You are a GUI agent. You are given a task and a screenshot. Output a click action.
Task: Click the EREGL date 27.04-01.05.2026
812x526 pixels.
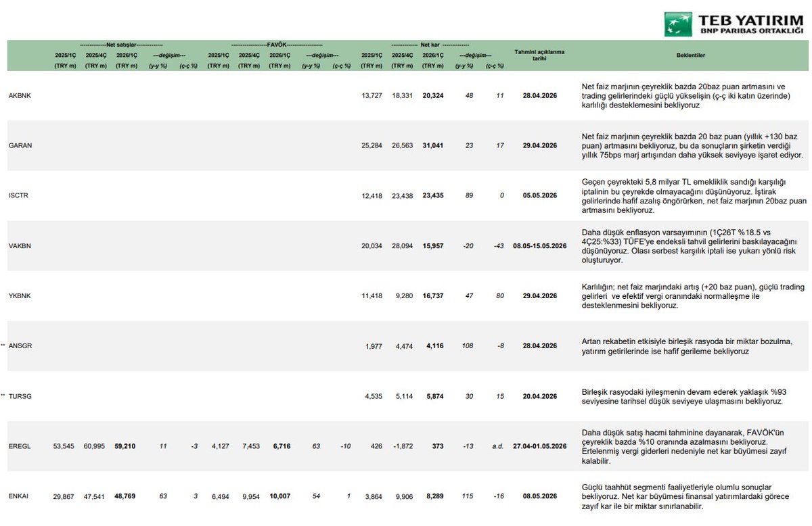click(x=539, y=446)
